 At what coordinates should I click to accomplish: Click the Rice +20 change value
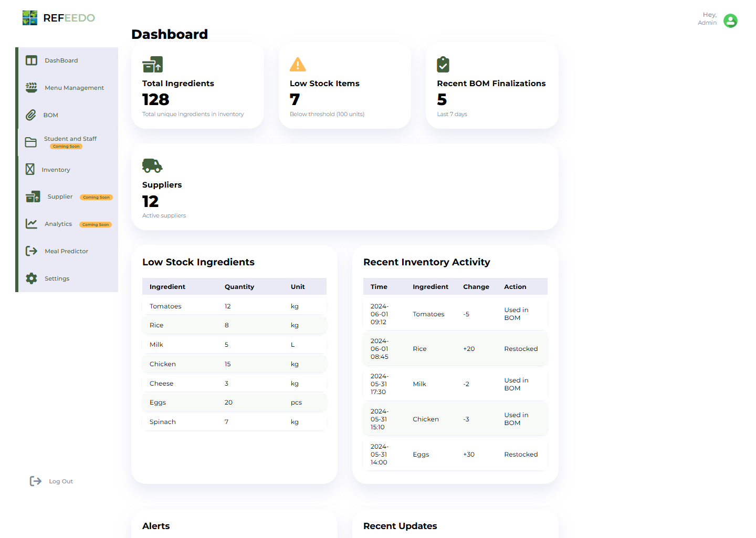coord(469,349)
